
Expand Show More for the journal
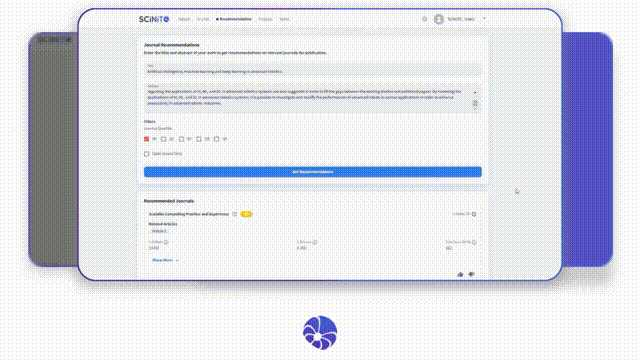tap(165, 260)
